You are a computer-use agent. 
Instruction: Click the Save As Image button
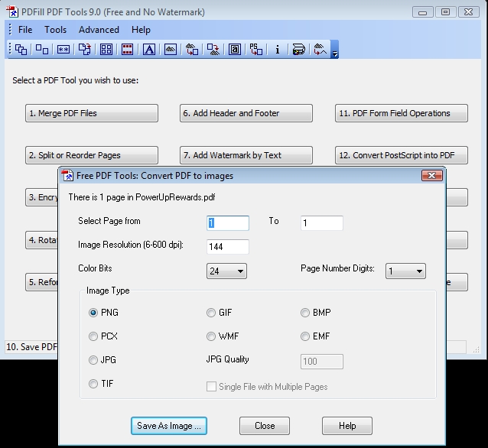tap(169, 426)
